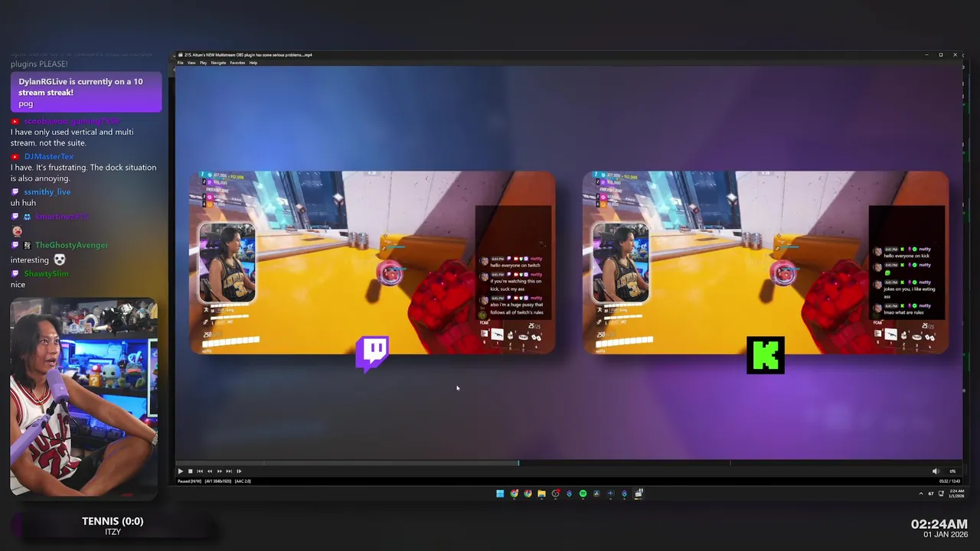The image size is (980, 551).
Task: Click the 67 indicator in system tray
Action: pyautogui.click(x=931, y=494)
